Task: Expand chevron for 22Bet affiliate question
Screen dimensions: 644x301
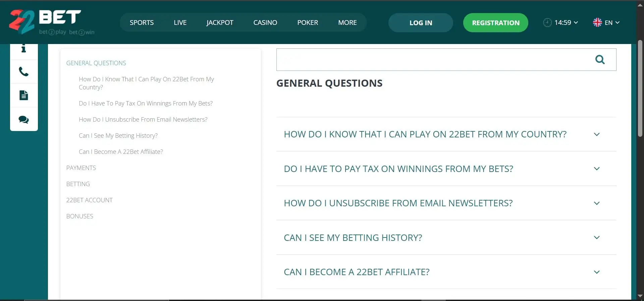Action: (597, 272)
